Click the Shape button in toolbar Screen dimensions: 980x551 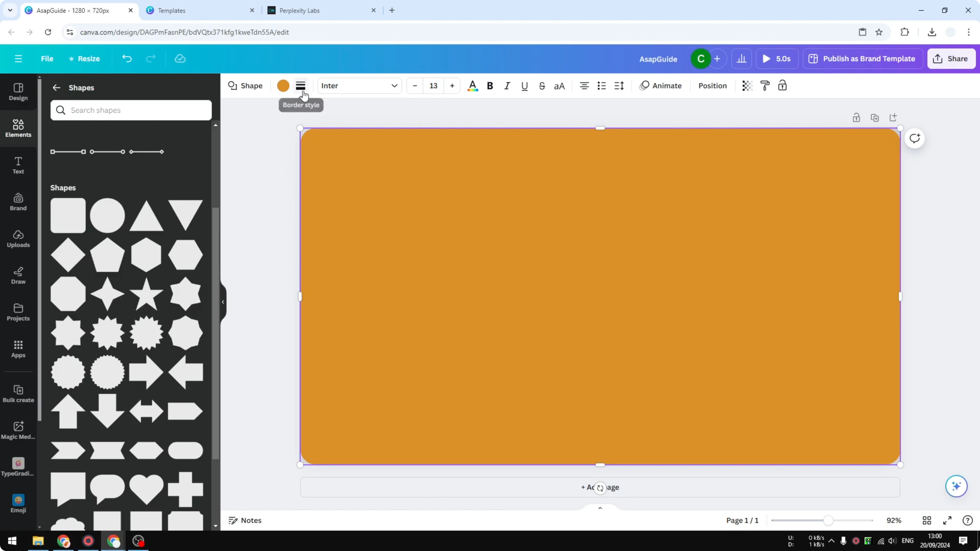click(245, 85)
